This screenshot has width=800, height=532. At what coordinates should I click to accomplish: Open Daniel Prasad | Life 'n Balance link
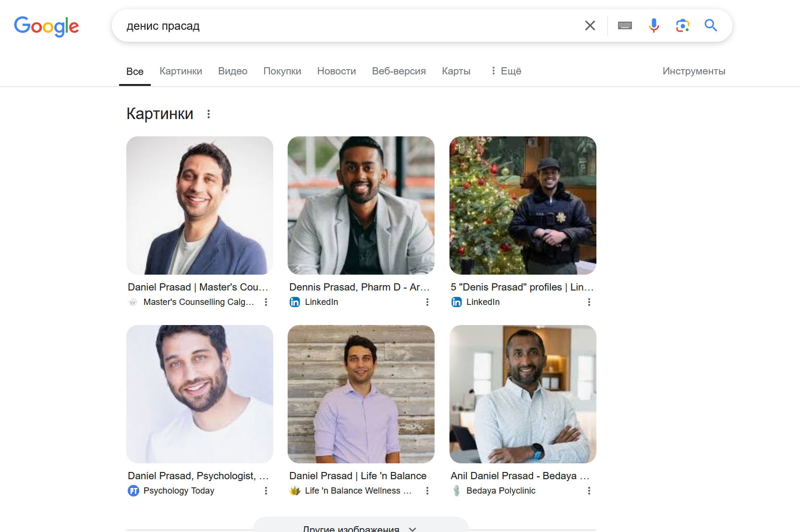(x=358, y=476)
